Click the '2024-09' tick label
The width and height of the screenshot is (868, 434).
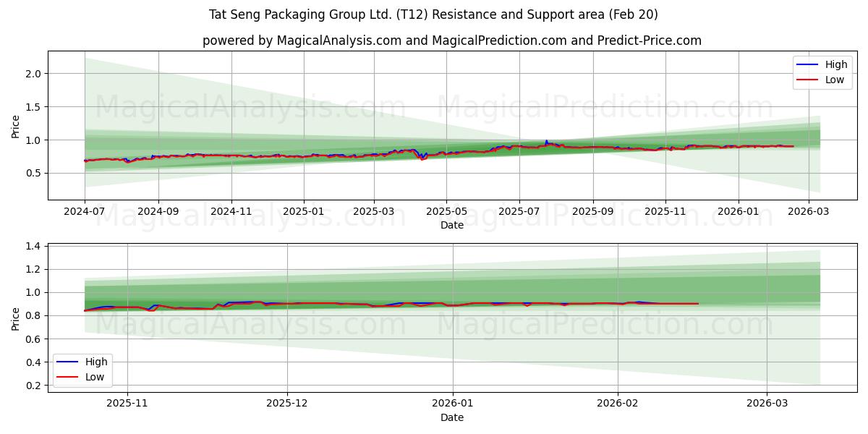click(x=158, y=212)
